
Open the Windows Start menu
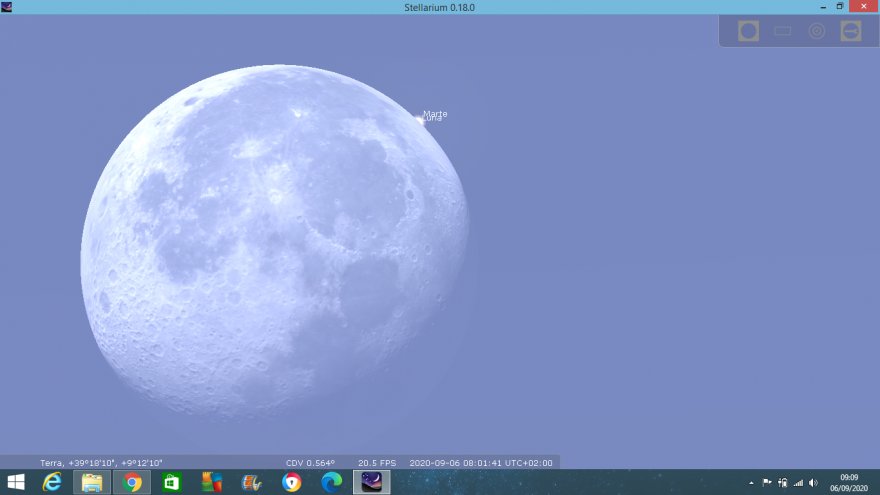pyautogui.click(x=16, y=483)
